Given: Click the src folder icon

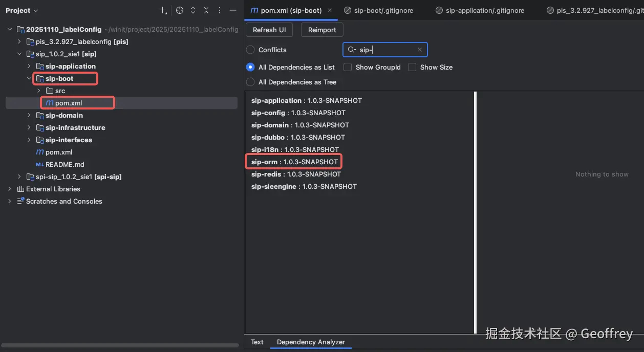Looking at the screenshot, I should click(x=50, y=91).
